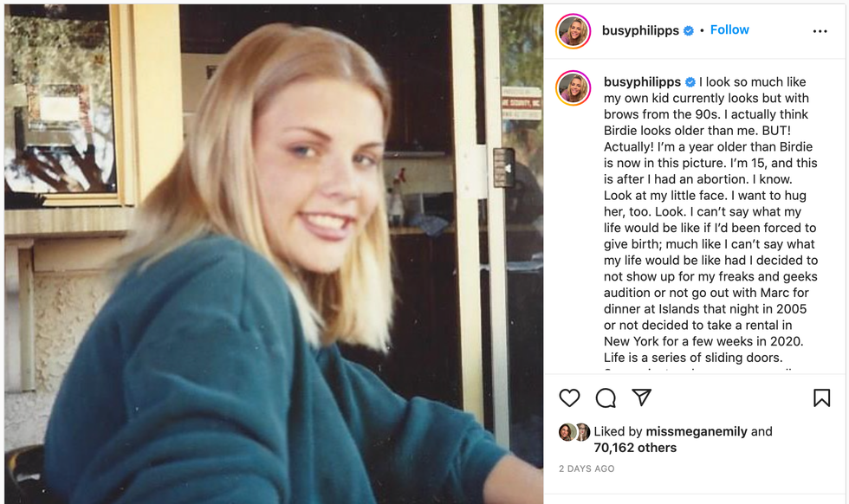Open comments with the speech bubble icon
The image size is (849, 504).
click(x=606, y=397)
